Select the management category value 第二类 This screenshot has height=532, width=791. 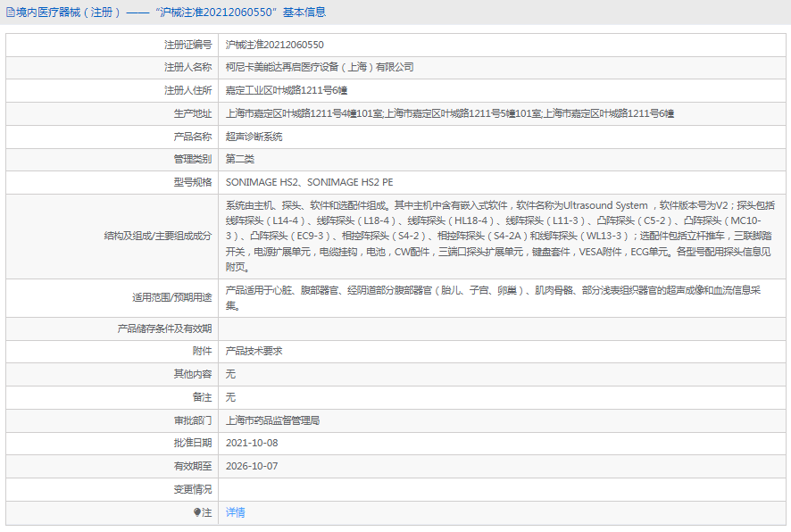239,160
